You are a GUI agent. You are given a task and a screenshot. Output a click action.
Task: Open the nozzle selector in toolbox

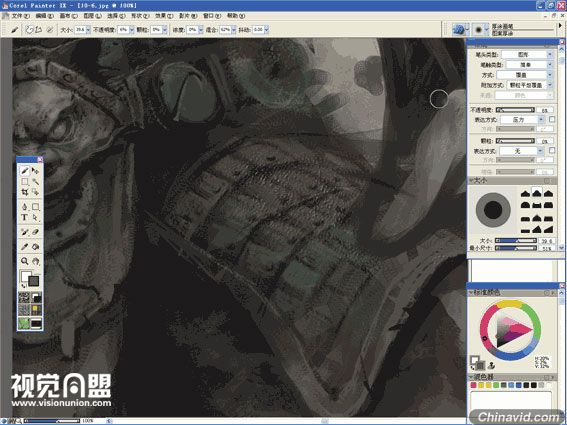[36, 323]
